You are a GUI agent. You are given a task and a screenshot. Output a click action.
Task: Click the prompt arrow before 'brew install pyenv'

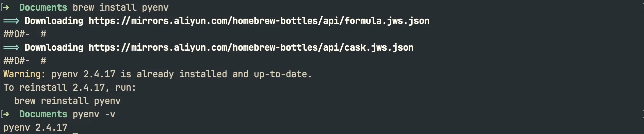(6, 7)
